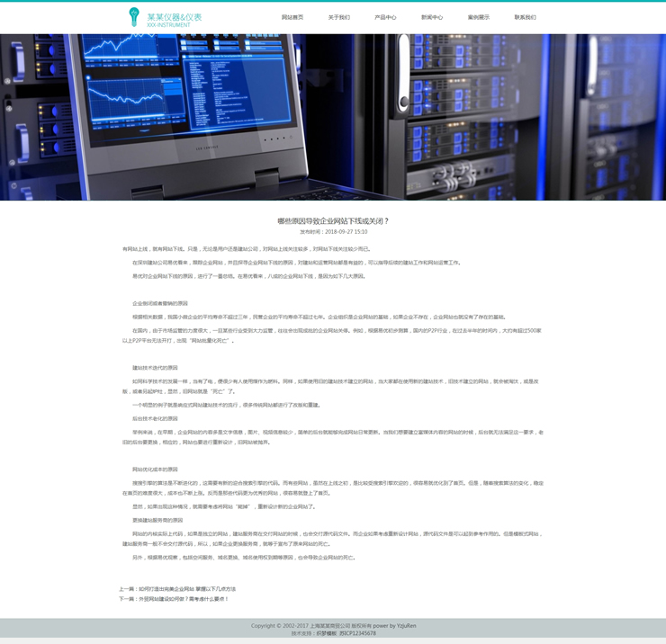This screenshot has width=666, height=644.
Task: Click the article title 哪些原因导致企业网站下线或关闭
Action: (333, 220)
